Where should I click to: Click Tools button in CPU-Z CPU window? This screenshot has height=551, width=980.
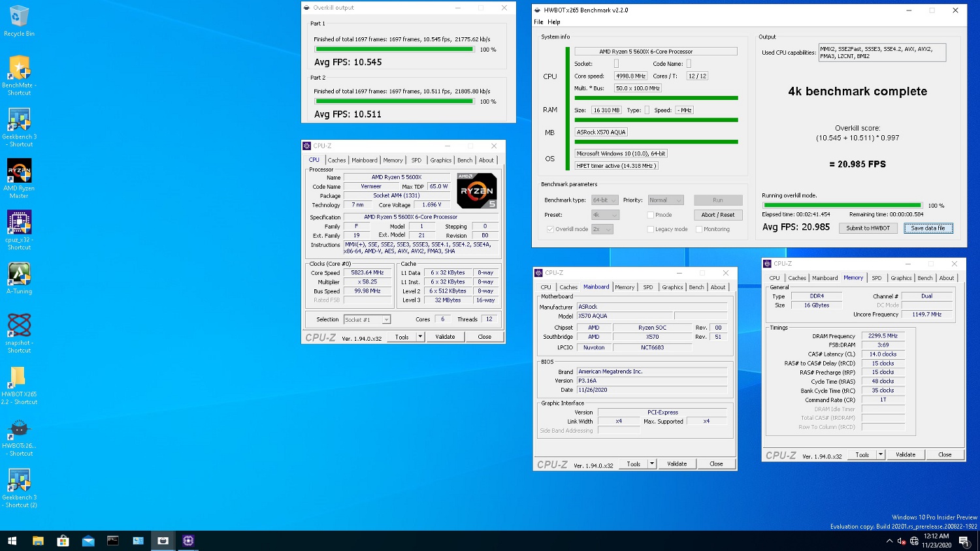pyautogui.click(x=402, y=337)
